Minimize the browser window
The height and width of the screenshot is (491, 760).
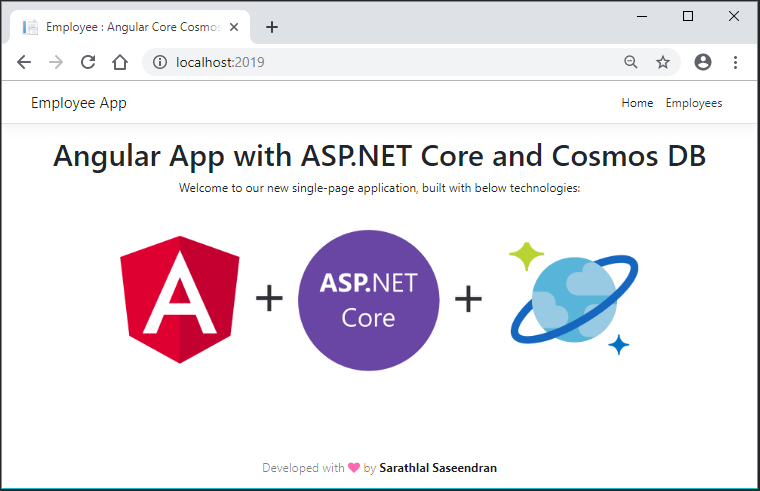tap(642, 16)
